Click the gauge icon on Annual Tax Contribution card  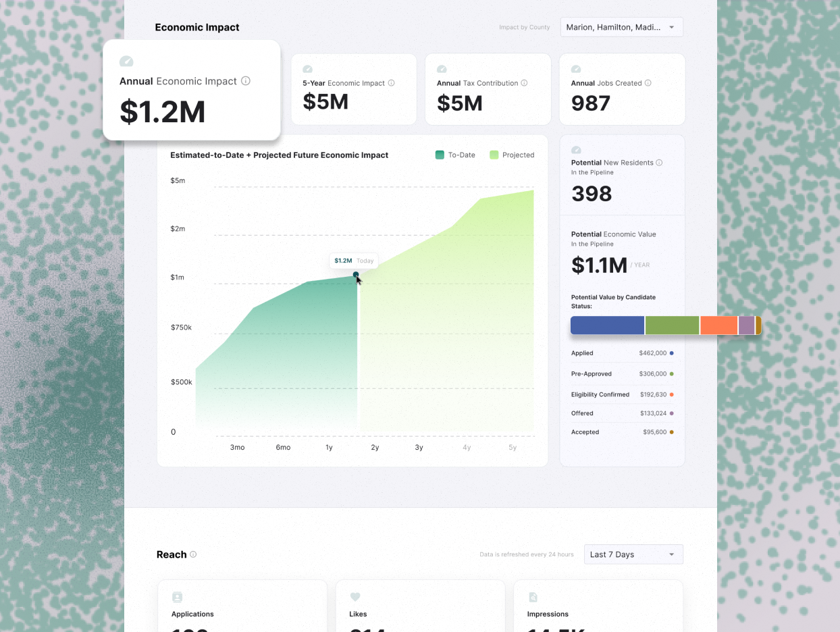click(x=442, y=69)
